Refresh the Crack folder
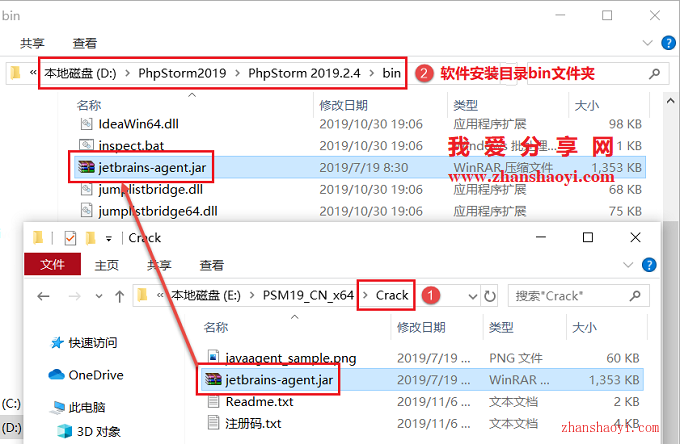Viewport: 680px width, 444px height. (490, 296)
